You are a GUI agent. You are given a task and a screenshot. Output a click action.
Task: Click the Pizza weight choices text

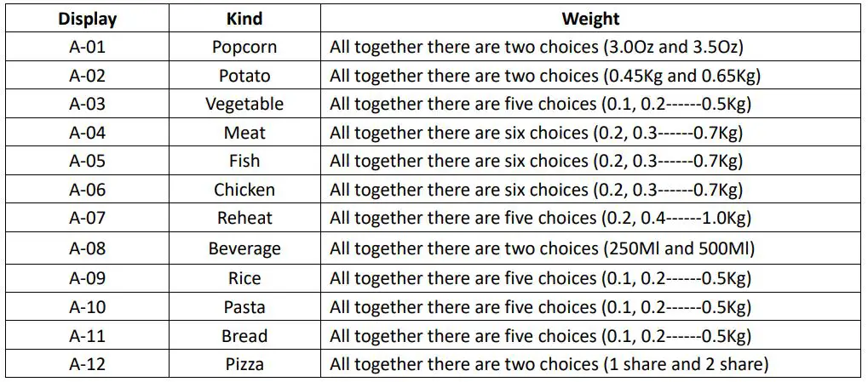(x=549, y=365)
